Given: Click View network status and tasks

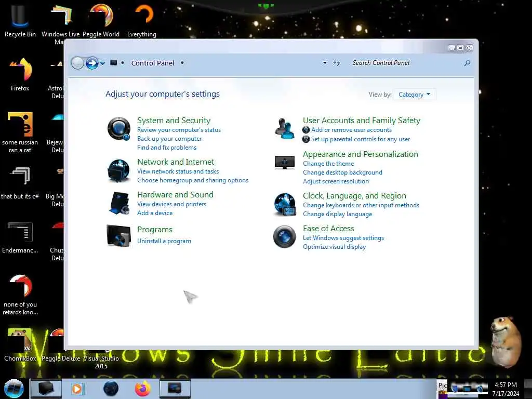Looking at the screenshot, I should tap(178, 171).
